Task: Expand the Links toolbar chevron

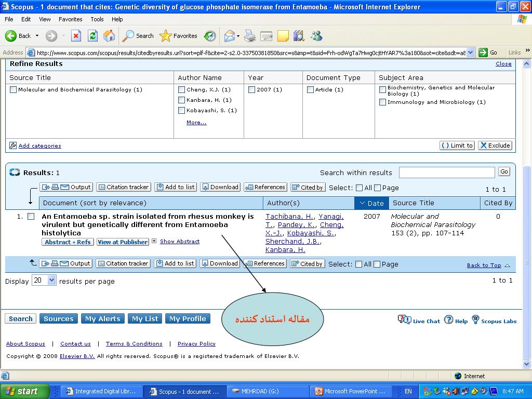Action: [527, 50]
